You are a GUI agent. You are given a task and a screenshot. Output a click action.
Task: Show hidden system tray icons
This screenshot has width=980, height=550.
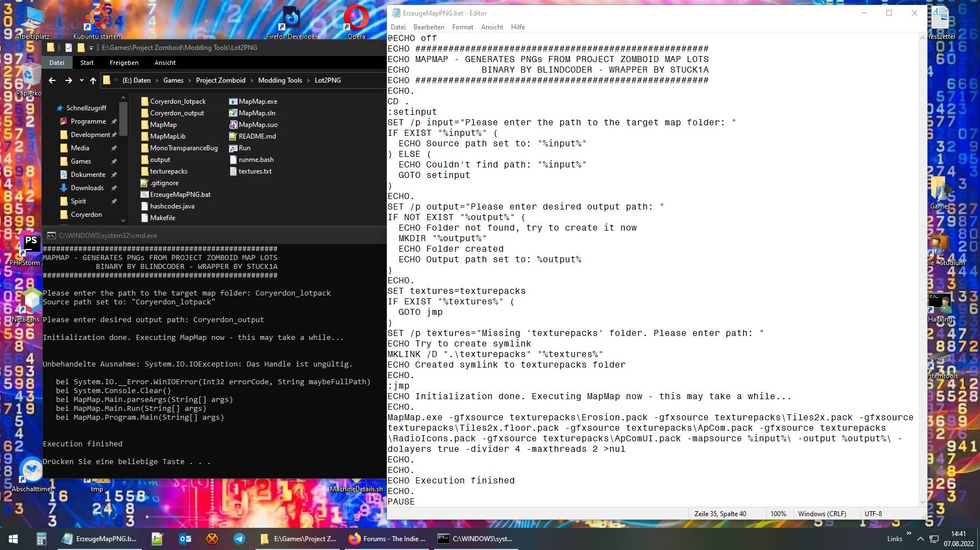tap(920, 539)
